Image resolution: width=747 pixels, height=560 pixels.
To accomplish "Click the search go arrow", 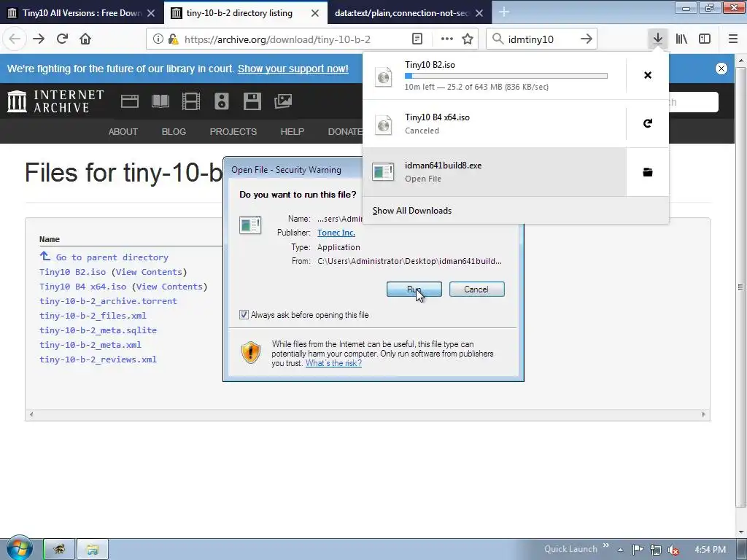I will 587,39.
